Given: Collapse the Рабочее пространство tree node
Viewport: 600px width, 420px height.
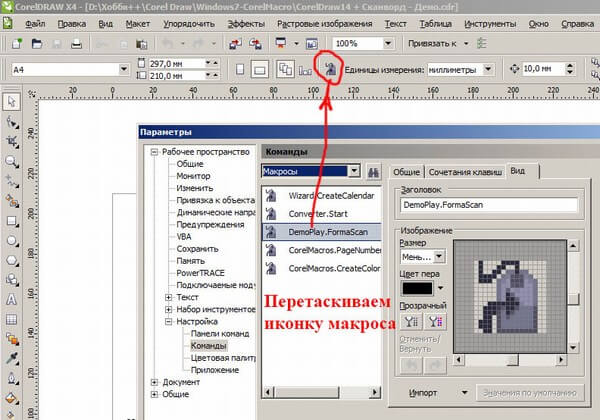Looking at the screenshot, I should click(154, 152).
